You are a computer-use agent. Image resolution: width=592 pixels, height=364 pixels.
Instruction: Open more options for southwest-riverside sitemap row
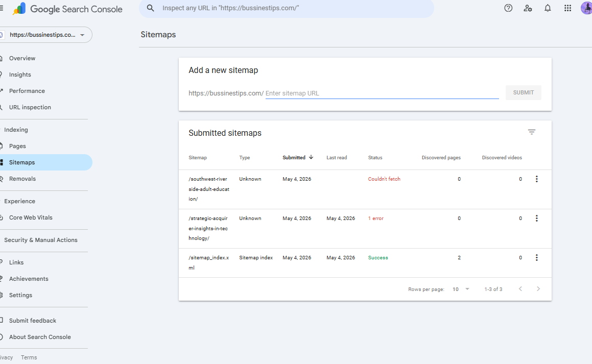536,179
